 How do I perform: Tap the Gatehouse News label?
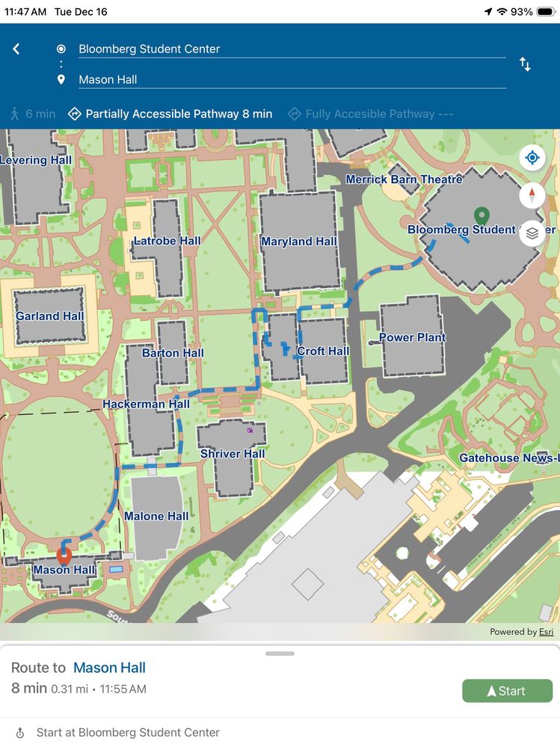click(x=509, y=458)
